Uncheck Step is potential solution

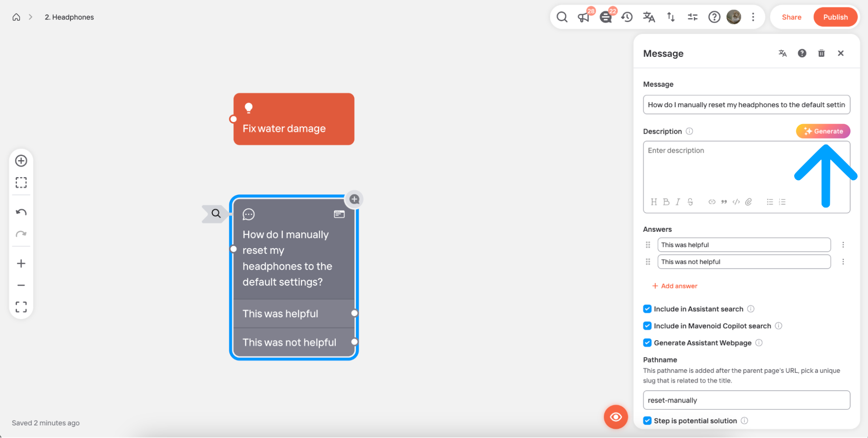point(647,421)
